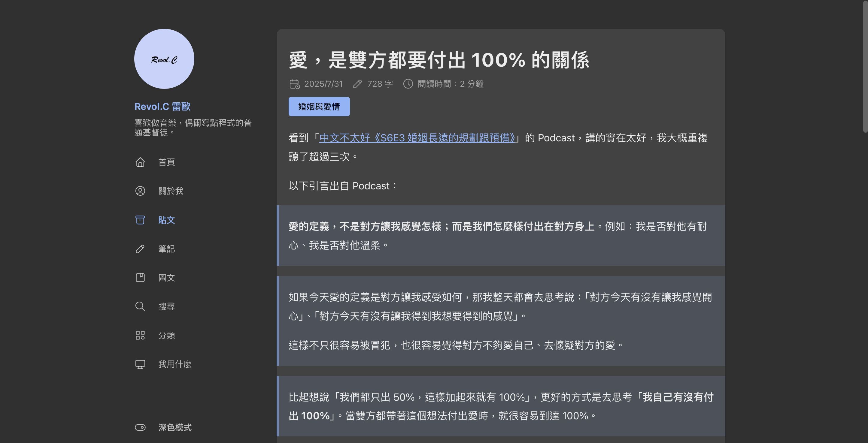Click the 分類 grid icon
868x443 pixels.
coord(140,335)
